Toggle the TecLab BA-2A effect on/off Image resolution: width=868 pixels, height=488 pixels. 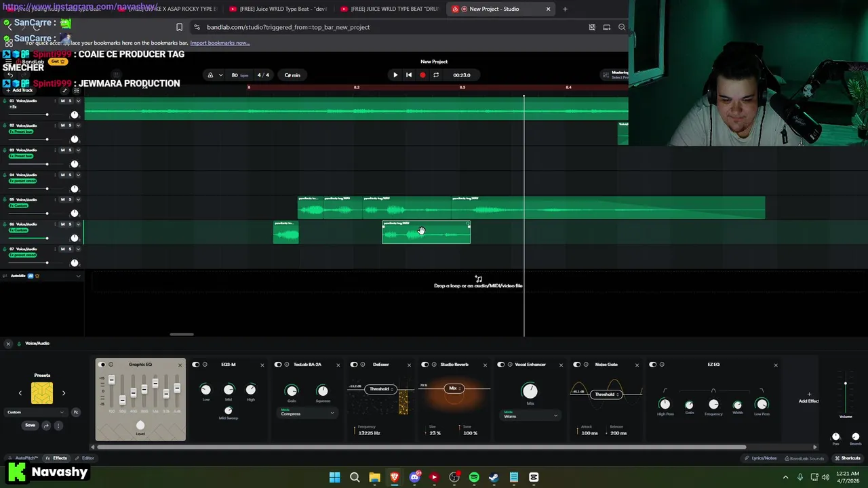click(277, 365)
